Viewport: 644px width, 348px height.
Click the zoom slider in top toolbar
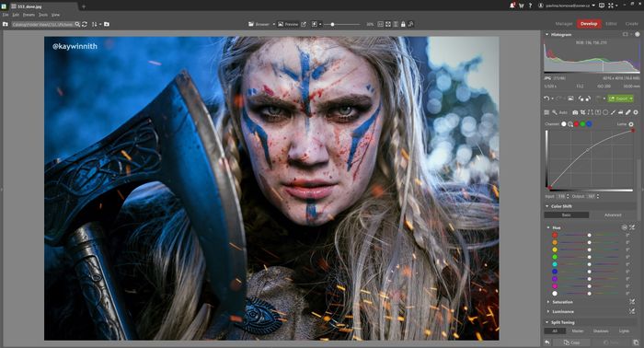click(x=341, y=24)
